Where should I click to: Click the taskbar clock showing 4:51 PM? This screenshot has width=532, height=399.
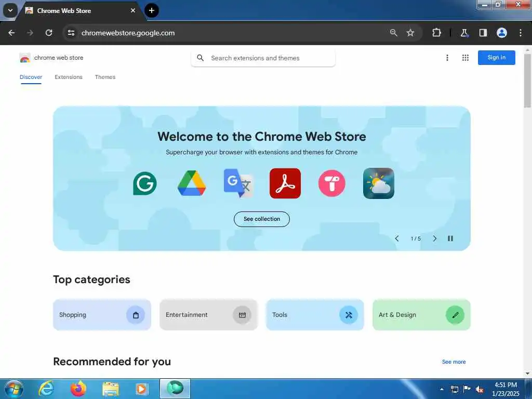coord(506,389)
